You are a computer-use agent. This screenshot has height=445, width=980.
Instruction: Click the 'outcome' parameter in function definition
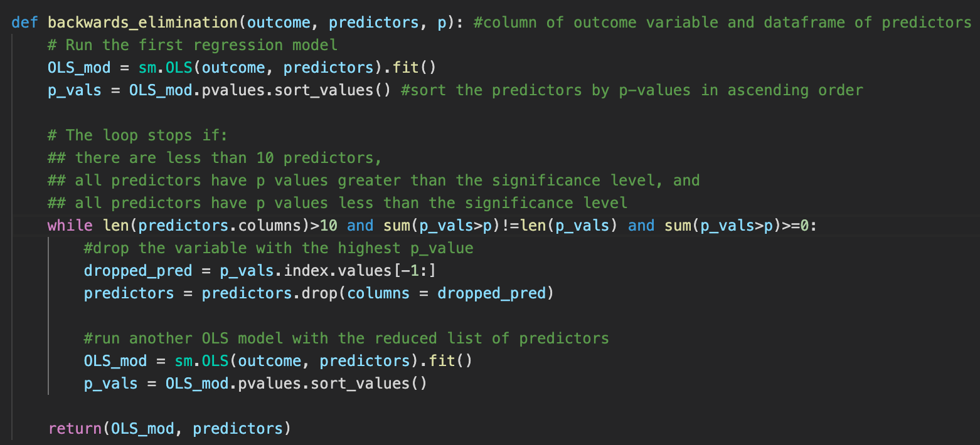[x=279, y=23]
